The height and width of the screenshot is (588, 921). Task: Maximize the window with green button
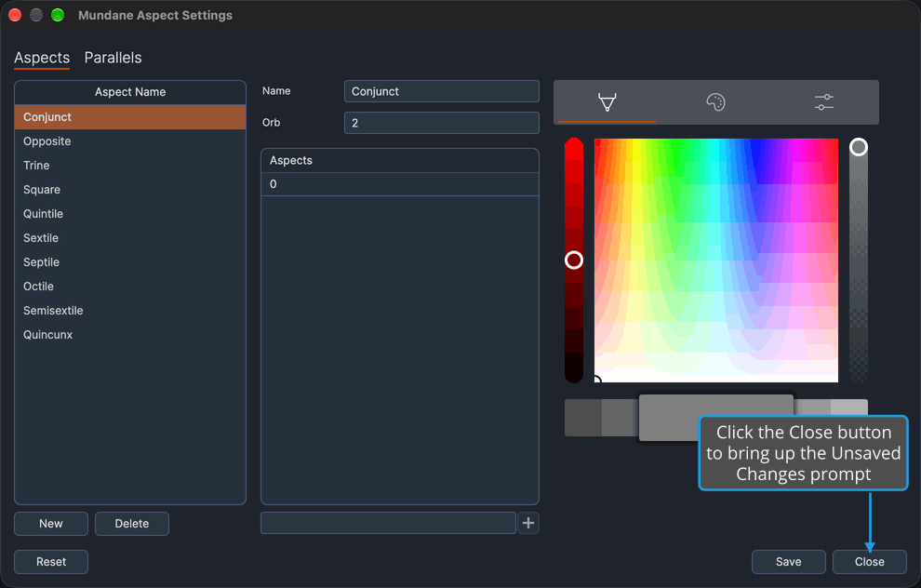coord(58,15)
